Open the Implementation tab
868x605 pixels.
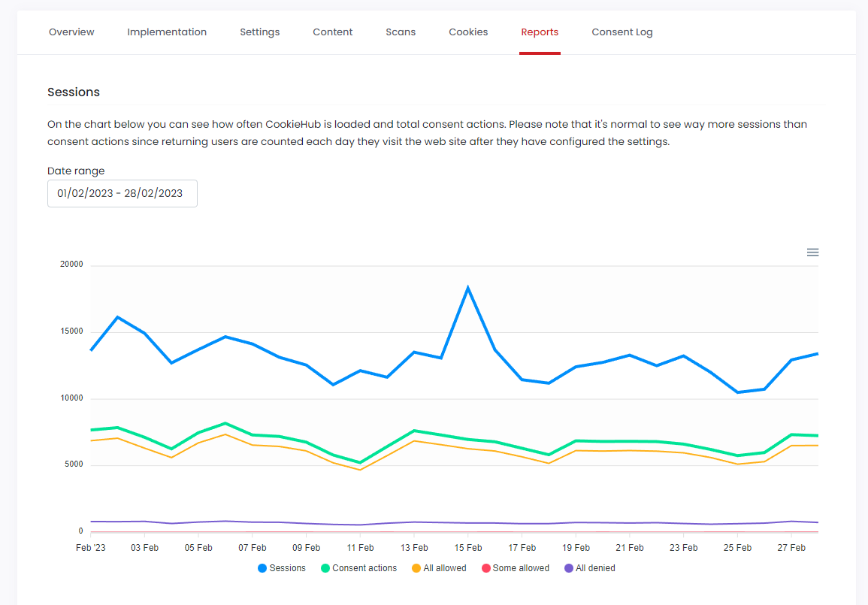pos(167,32)
